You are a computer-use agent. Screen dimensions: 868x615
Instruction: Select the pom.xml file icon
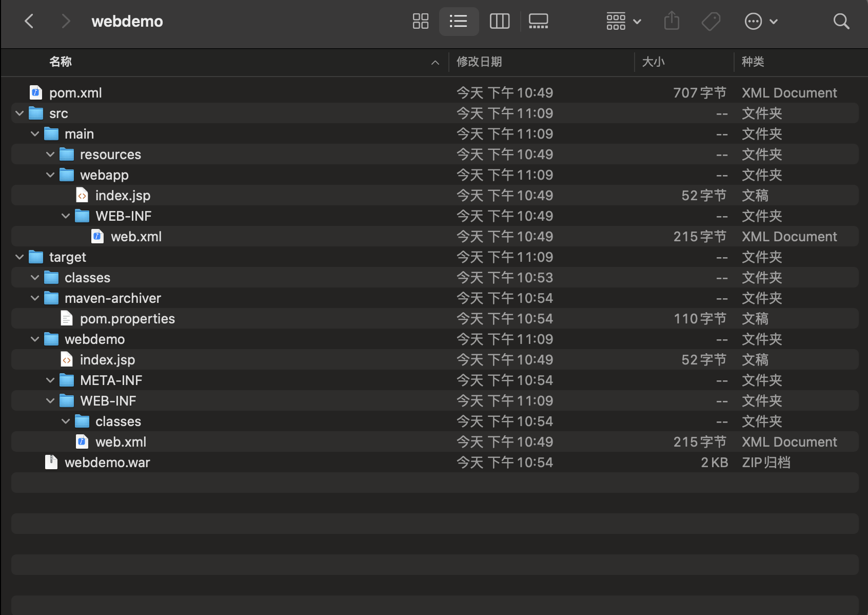tap(36, 92)
